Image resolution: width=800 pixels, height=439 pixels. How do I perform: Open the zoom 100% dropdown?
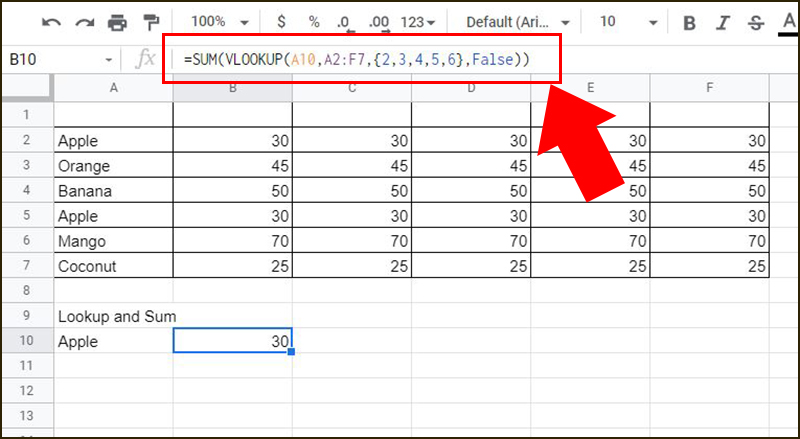tap(219, 22)
